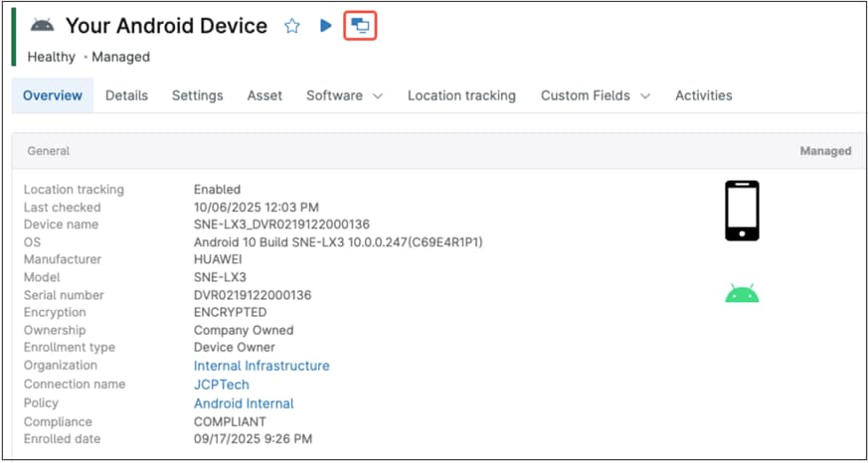Select serial number DVR0219122000136
The height and width of the screenshot is (463, 868).
click(x=253, y=295)
